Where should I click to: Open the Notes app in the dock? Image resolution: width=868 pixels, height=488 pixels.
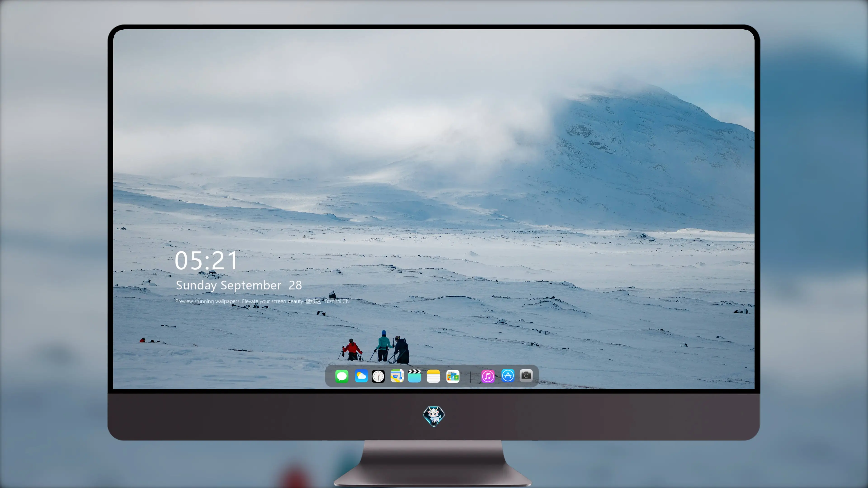(x=433, y=376)
